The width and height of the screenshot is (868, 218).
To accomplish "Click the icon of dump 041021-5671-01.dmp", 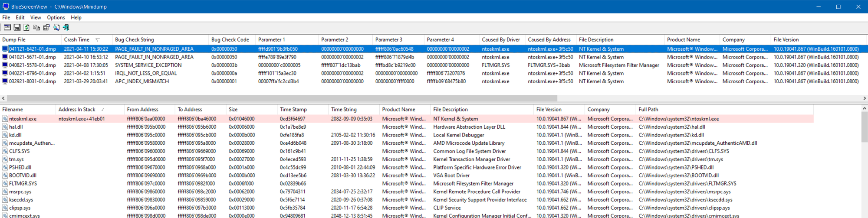I will coord(5,57).
